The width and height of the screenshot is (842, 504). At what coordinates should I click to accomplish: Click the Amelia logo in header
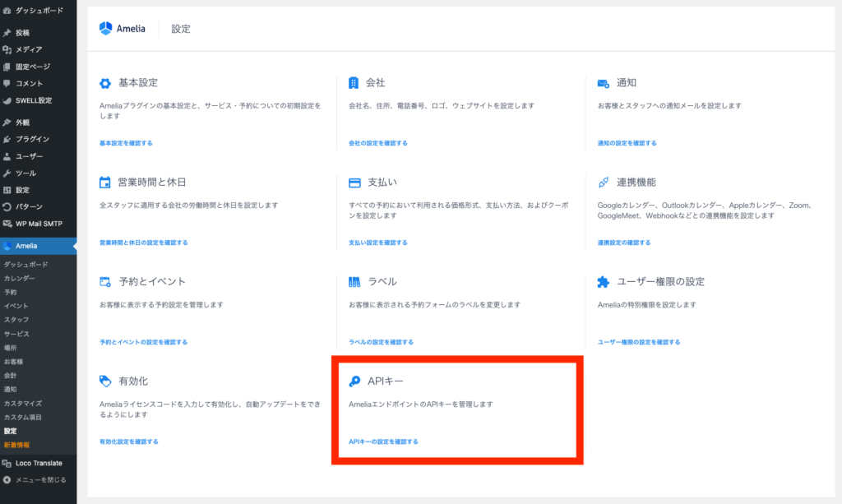pos(122,29)
